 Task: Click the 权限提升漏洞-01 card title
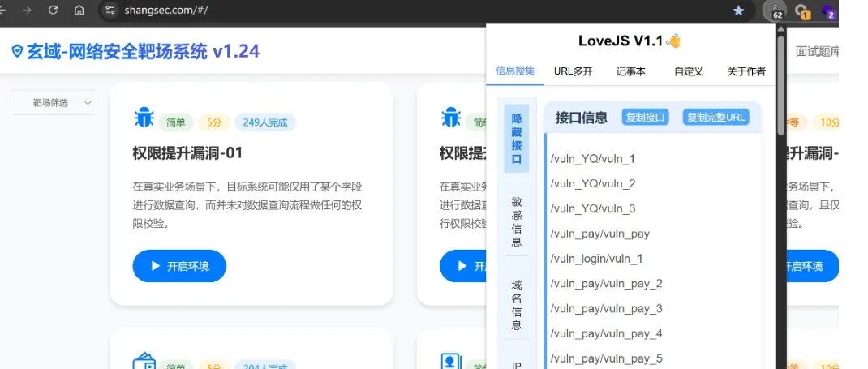point(187,152)
